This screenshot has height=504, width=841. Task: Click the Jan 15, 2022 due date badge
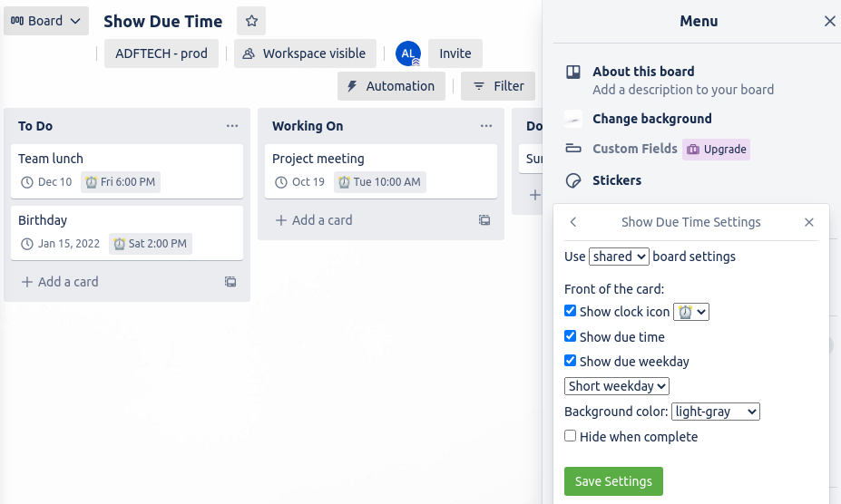click(60, 244)
